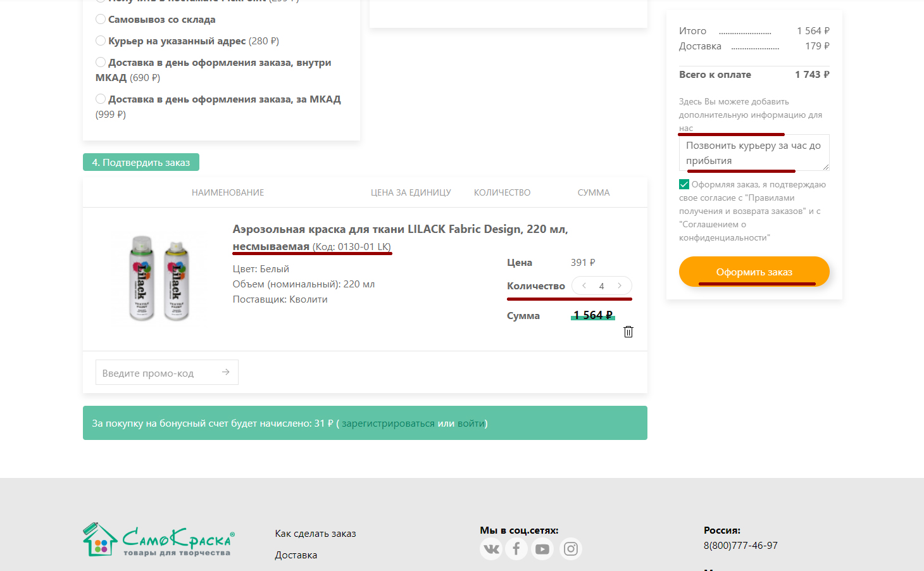This screenshot has height=571, width=924.
Task: Open the YouTube channel icon
Action: coord(542,549)
